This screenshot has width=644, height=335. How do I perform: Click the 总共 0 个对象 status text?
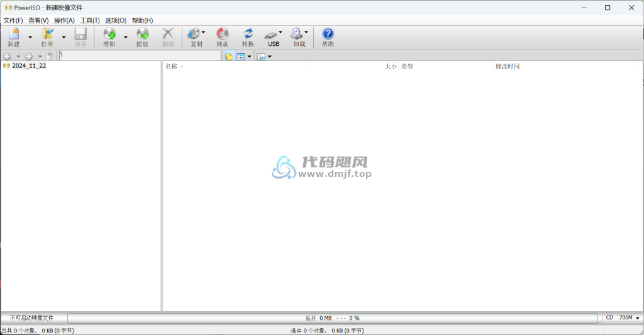coord(38,331)
